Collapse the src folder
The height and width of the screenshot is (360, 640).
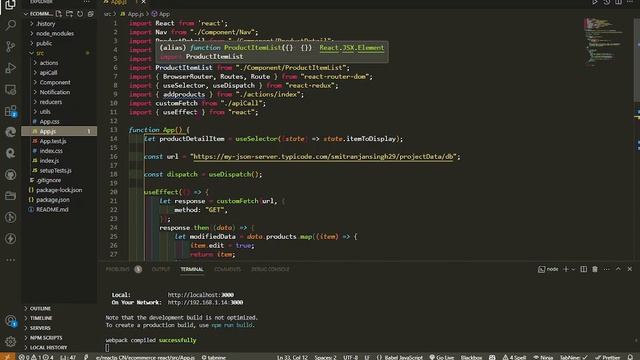(40, 53)
